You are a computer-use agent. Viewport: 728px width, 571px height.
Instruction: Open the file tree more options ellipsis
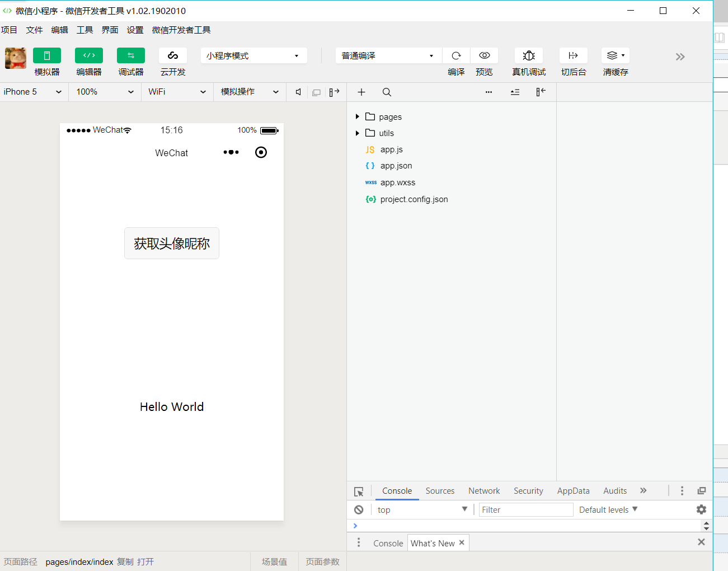pyautogui.click(x=489, y=92)
